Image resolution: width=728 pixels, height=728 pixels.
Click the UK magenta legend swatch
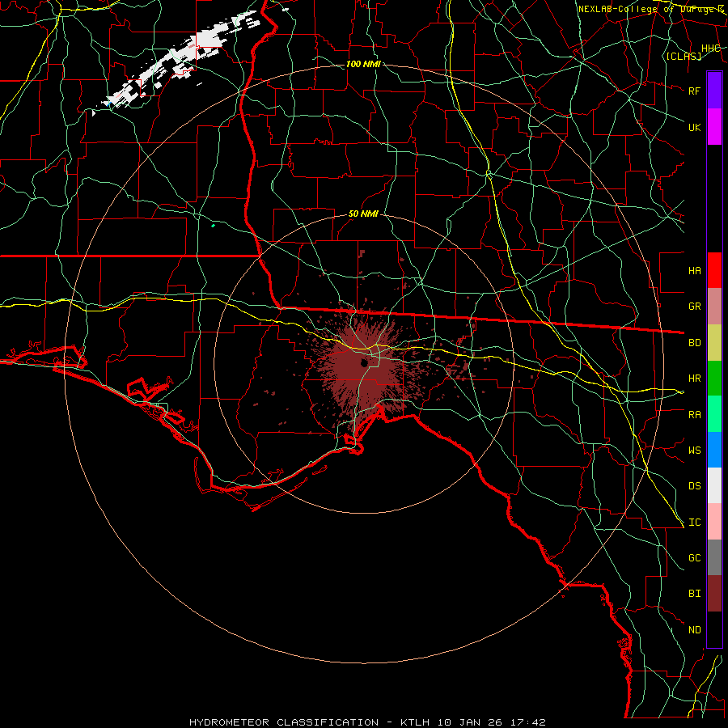click(x=714, y=127)
